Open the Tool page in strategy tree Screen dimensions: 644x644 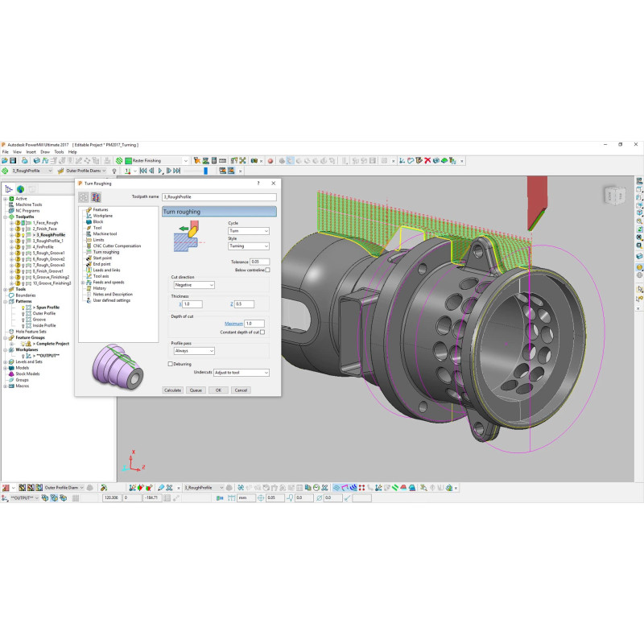[98, 228]
